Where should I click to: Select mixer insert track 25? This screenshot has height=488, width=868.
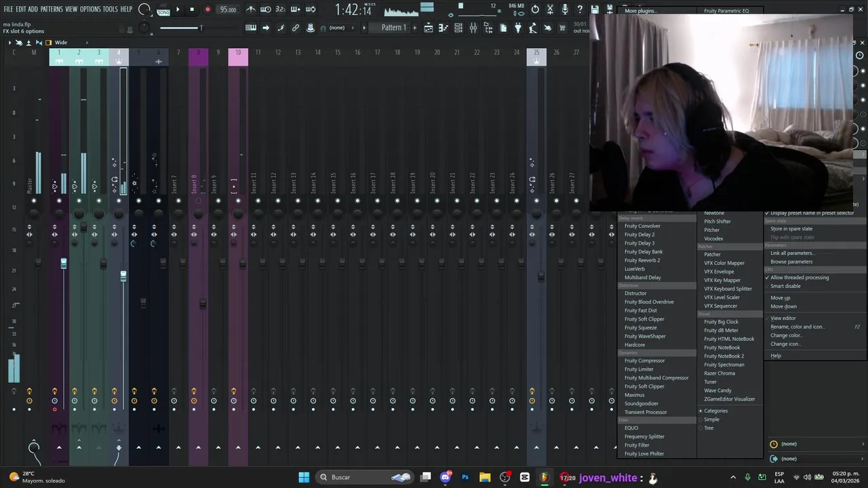click(x=536, y=57)
